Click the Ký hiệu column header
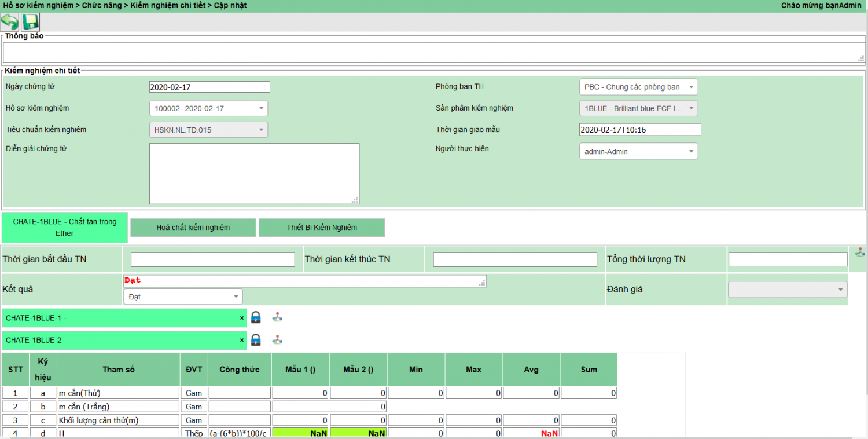868x439 pixels. (x=43, y=370)
